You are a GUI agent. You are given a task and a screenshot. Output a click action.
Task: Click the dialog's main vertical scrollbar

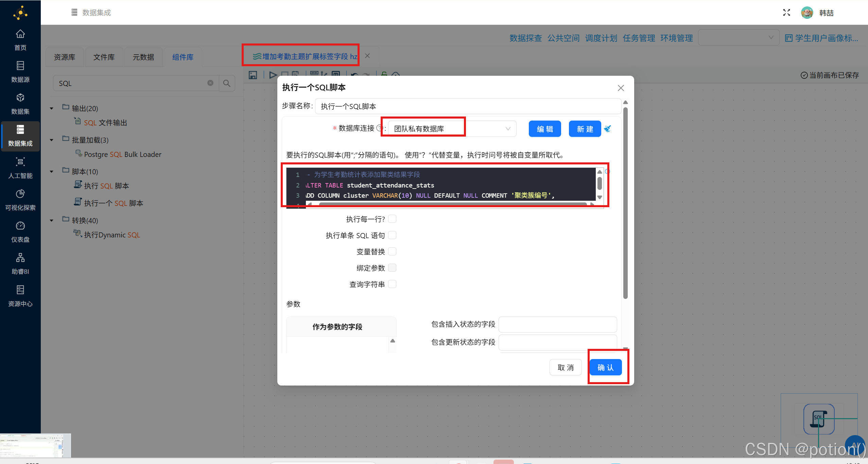point(625,203)
